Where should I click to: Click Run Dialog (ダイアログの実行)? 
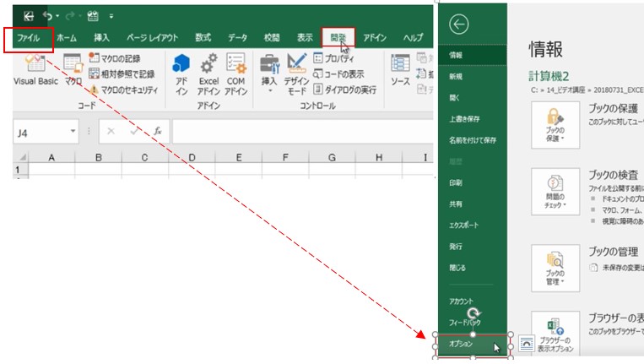coord(344,90)
